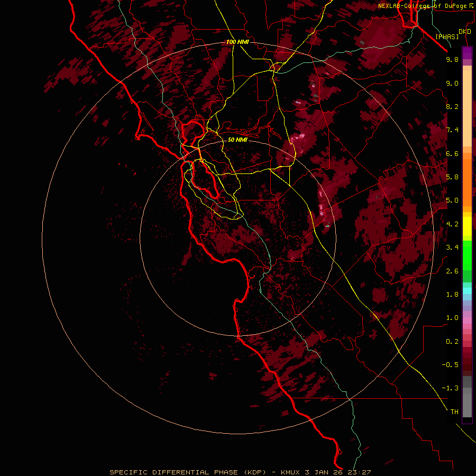This screenshot has width=476, height=476.
Task: Pick the peach swatch on the color bar
Action: point(467,109)
